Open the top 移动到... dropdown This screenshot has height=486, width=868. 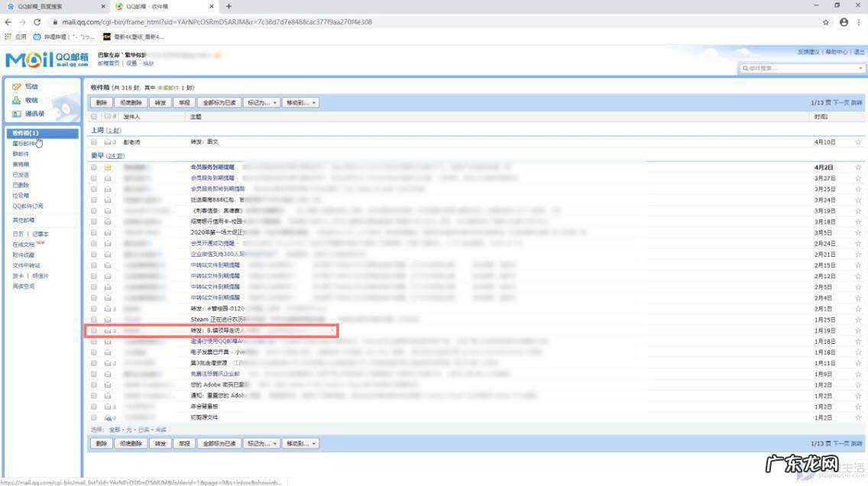click(301, 102)
